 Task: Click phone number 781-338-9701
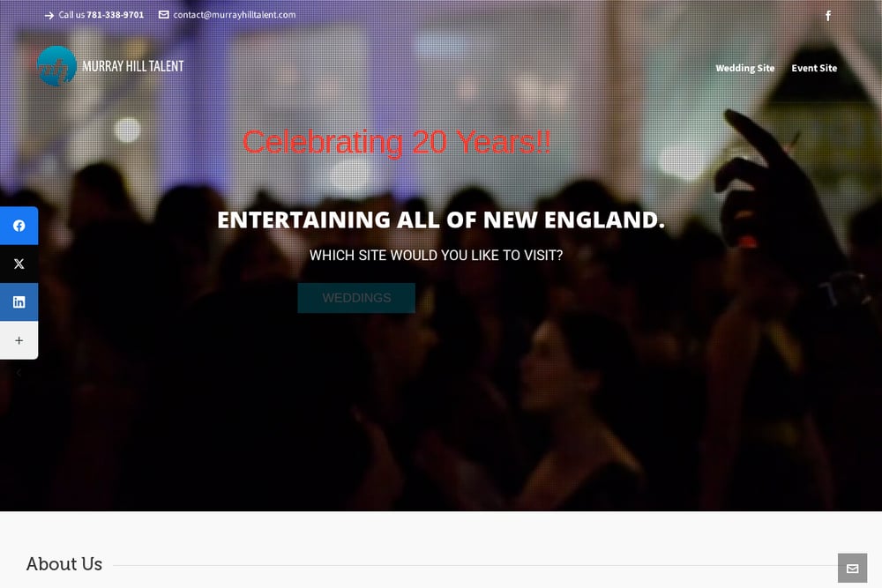(116, 15)
